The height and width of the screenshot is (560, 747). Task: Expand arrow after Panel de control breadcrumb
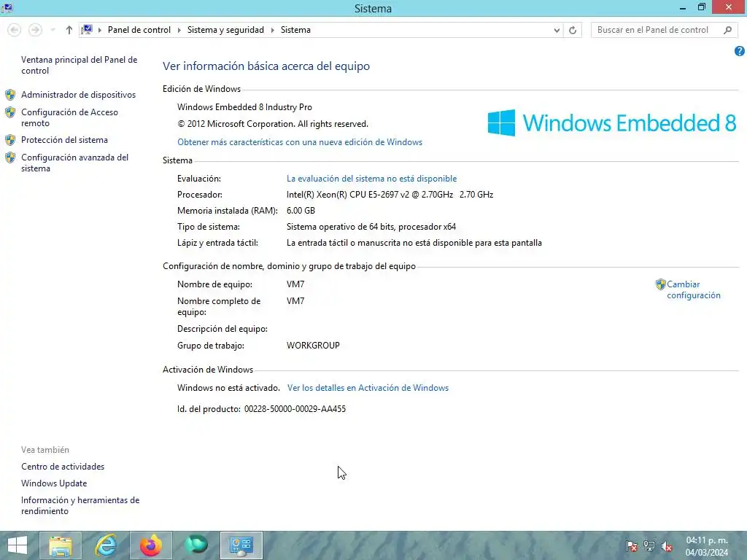pos(179,30)
